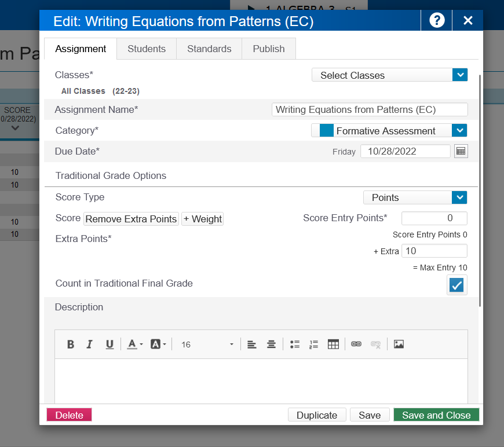Insert a hyperlink in description editor
This screenshot has width=504, height=447.
[356, 345]
